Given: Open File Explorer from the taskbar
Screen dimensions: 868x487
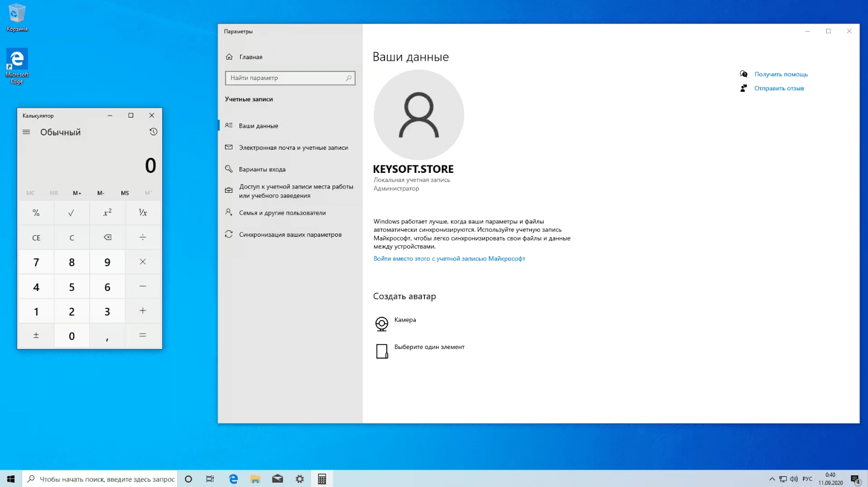Looking at the screenshot, I should point(255,478).
